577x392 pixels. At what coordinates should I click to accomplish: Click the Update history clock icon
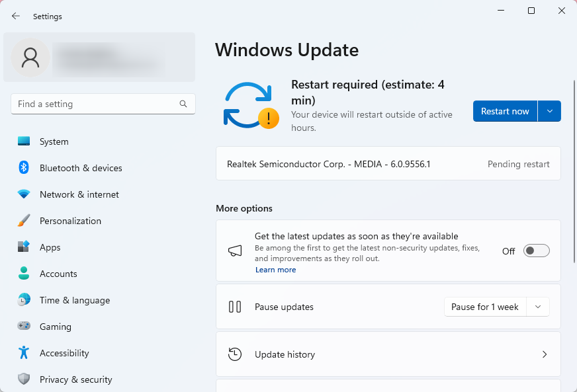235,354
